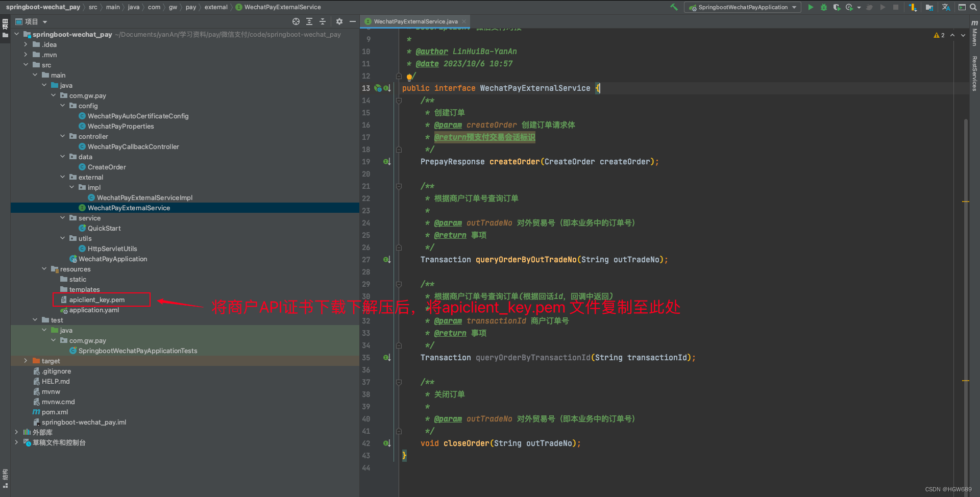Collapse the springboot-wechat_pay root node

(x=17, y=34)
